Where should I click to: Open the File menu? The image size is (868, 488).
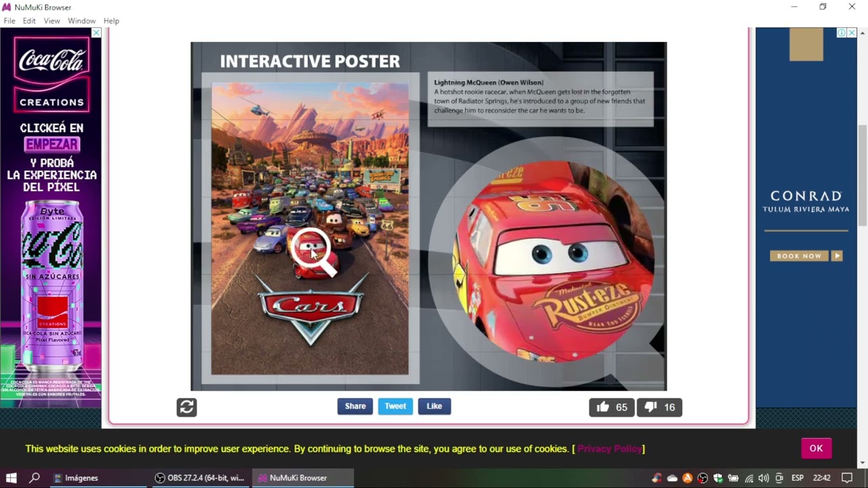[x=9, y=21]
